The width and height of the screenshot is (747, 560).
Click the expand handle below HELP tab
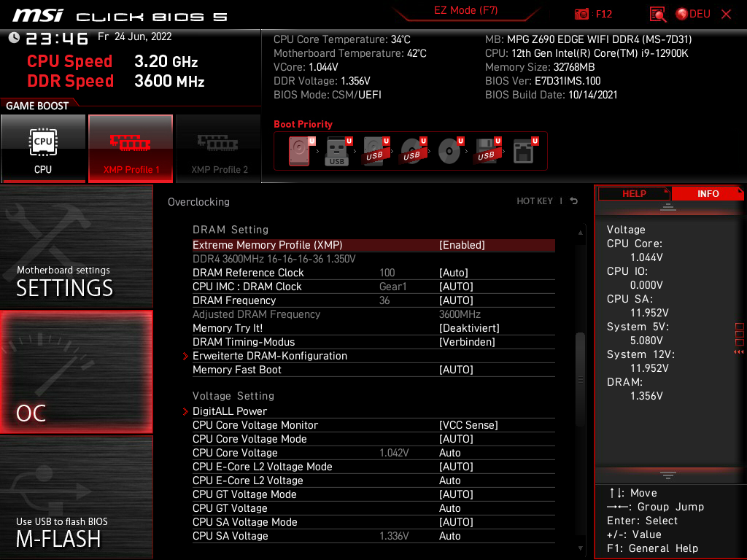point(668,206)
